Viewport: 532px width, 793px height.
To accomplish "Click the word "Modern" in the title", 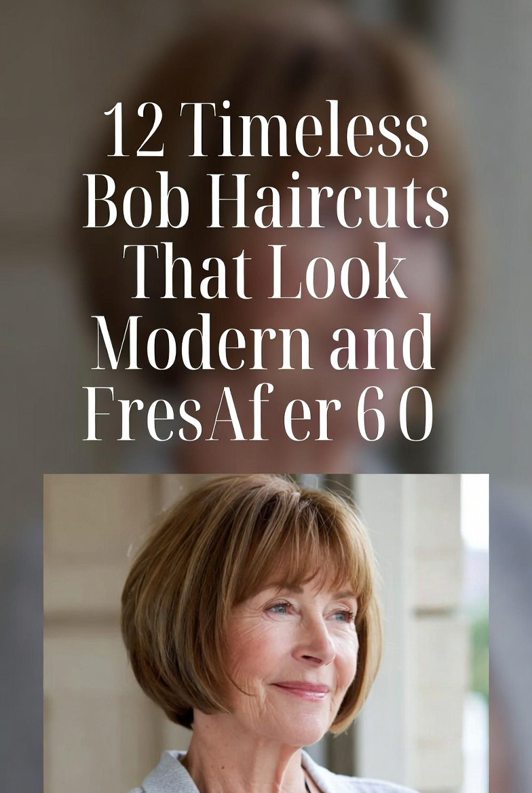I will click(202, 342).
